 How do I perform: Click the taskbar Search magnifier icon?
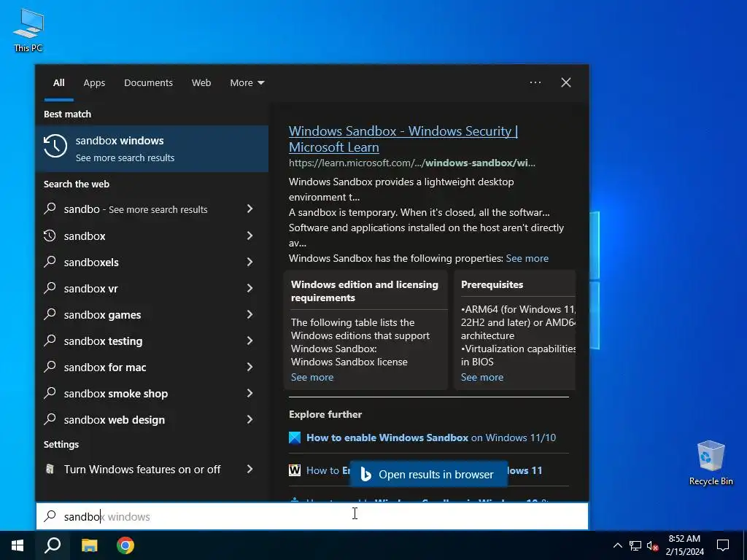click(x=53, y=545)
